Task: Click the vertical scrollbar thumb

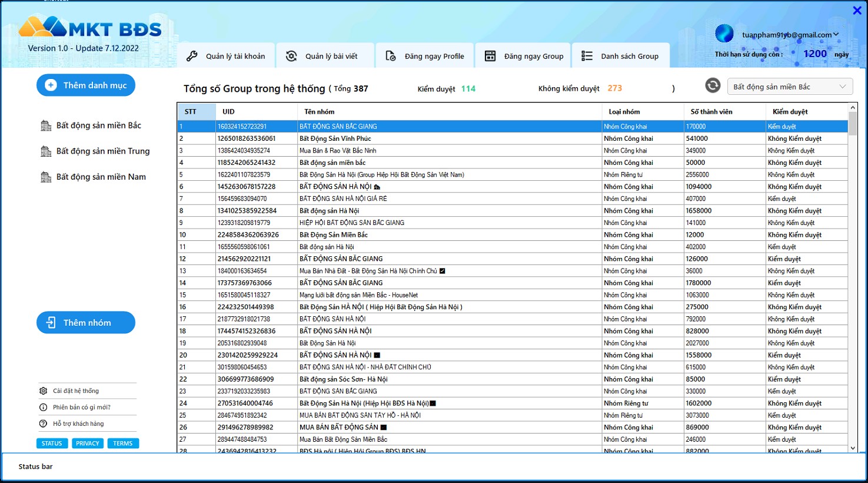Action: 853,123
